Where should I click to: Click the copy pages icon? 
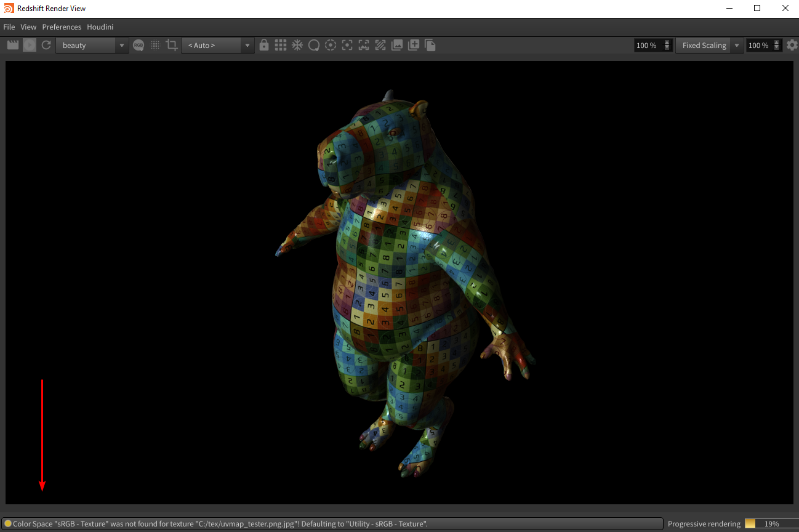click(x=430, y=45)
